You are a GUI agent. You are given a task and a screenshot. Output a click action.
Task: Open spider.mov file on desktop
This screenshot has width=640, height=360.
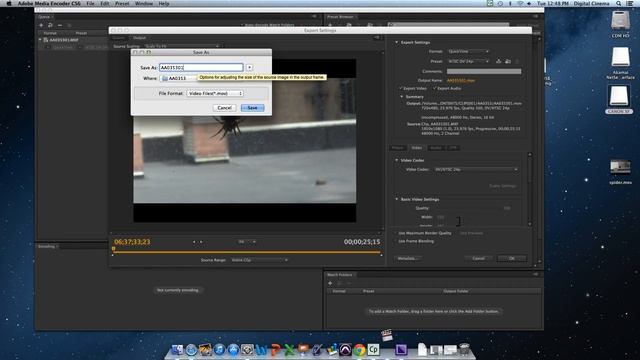coord(620,171)
